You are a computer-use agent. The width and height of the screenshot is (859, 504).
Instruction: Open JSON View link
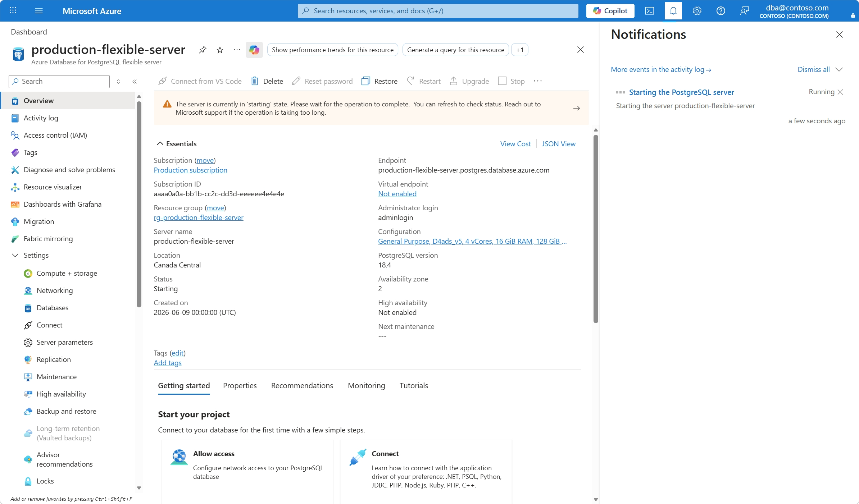pos(559,144)
